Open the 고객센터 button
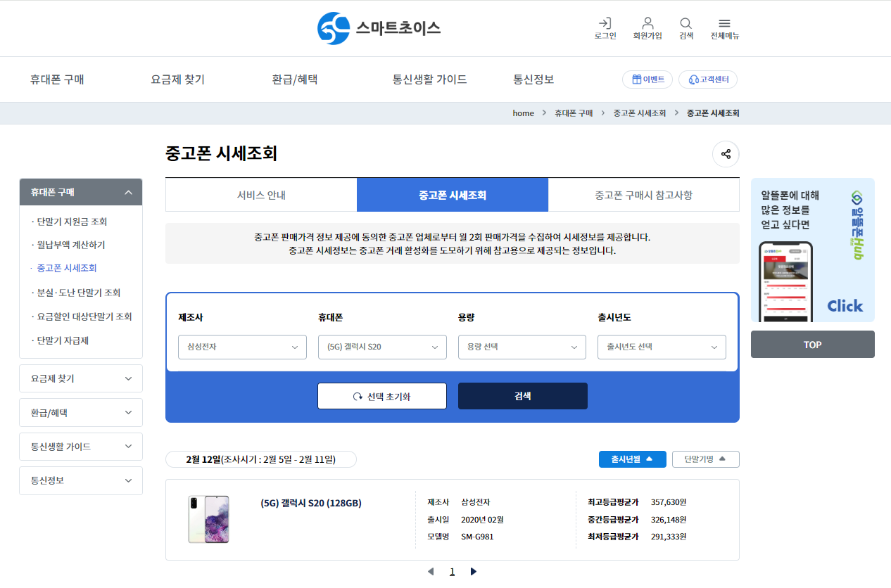 (708, 79)
